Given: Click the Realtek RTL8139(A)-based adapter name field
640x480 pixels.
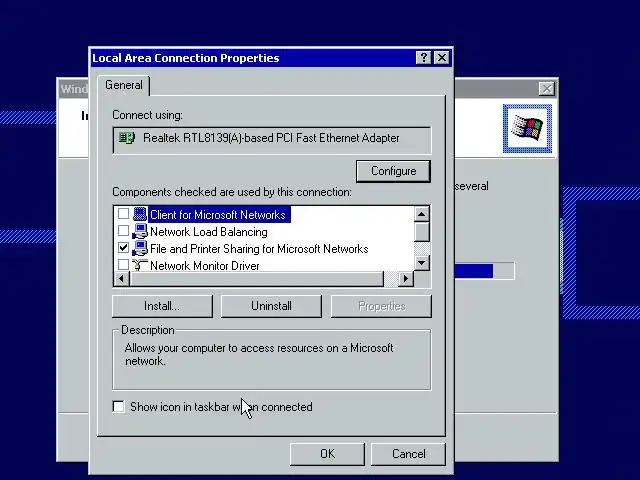Looking at the screenshot, I should coord(271,140).
